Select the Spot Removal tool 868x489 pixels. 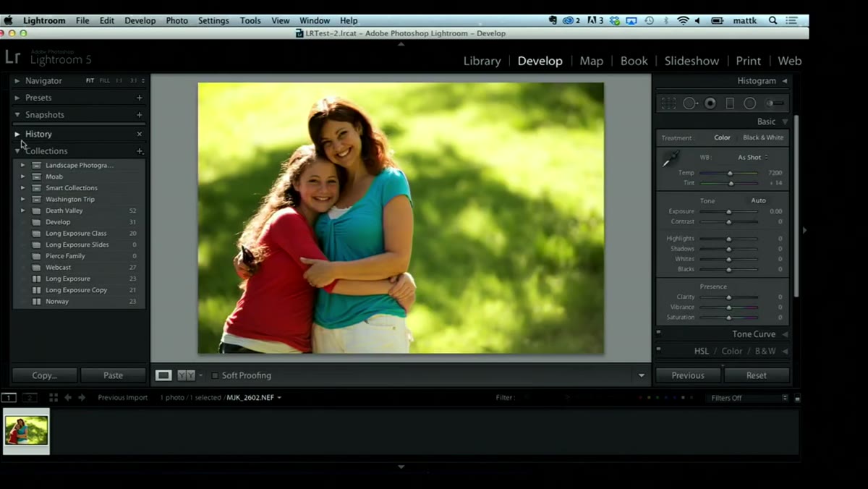point(690,103)
